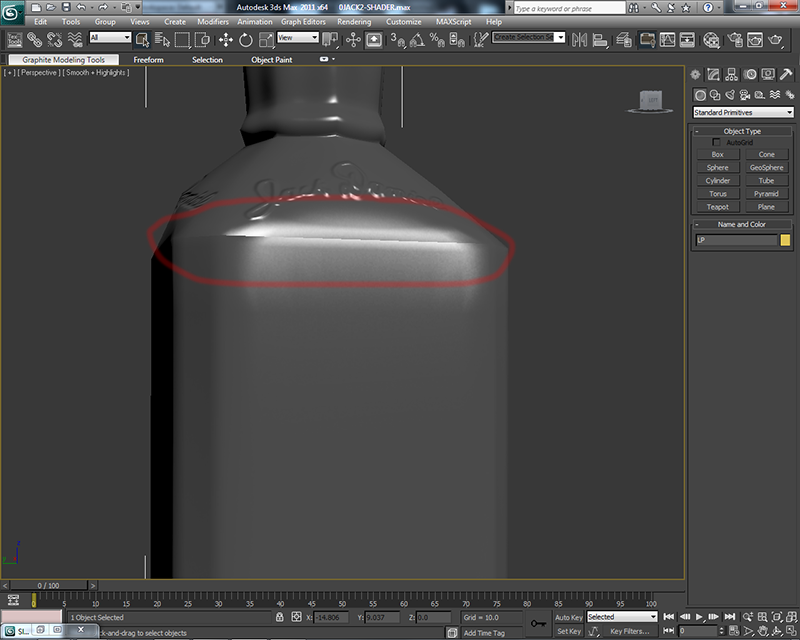Open the Rendering menu
This screenshot has height=640, width=800.
(x=355, y=21)
